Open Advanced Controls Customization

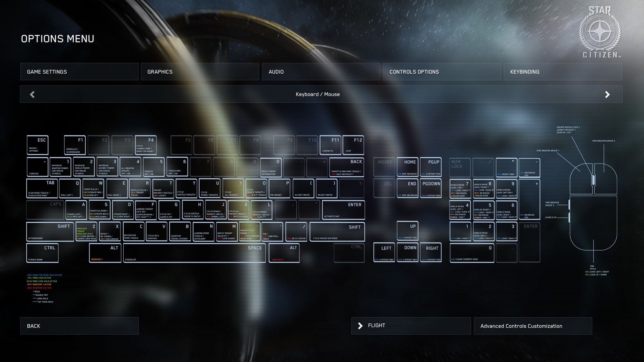coord(533,326)
